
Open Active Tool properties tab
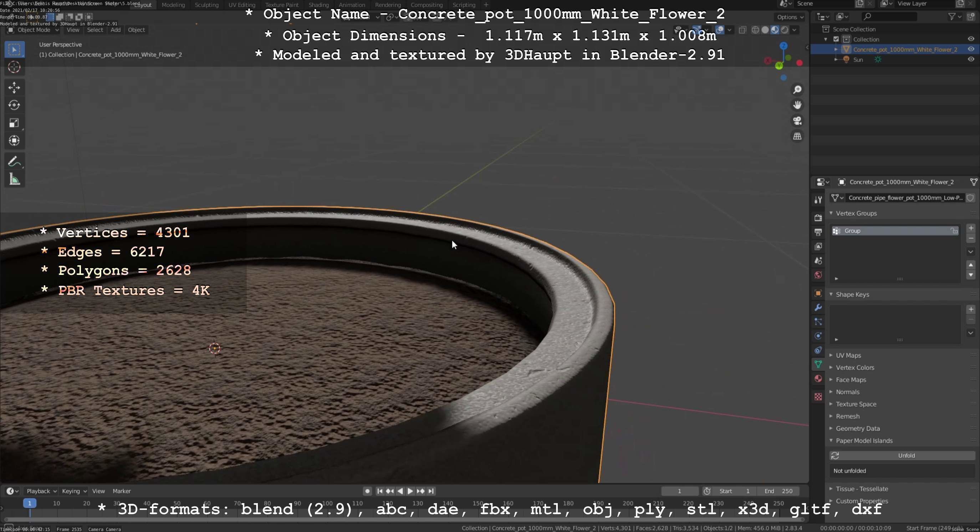pos(818,200)
